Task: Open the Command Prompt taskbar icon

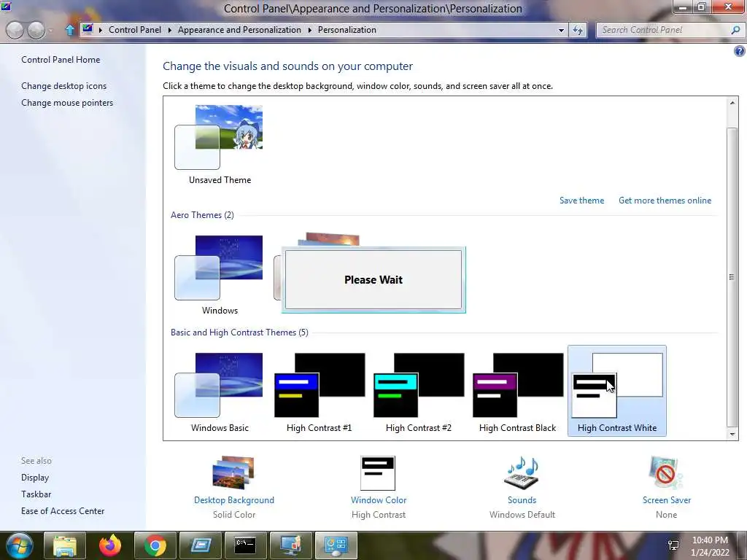Action: 245,545
